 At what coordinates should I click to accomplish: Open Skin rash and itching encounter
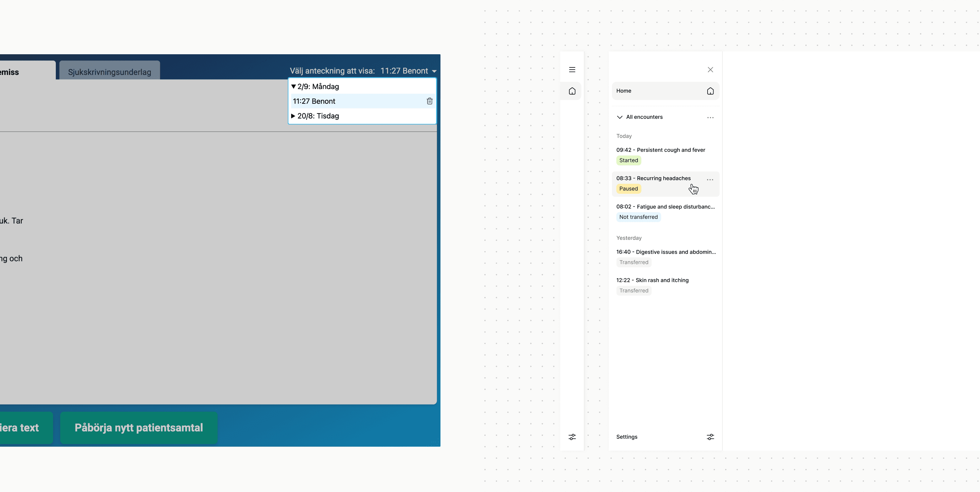[x=652, y=280]
